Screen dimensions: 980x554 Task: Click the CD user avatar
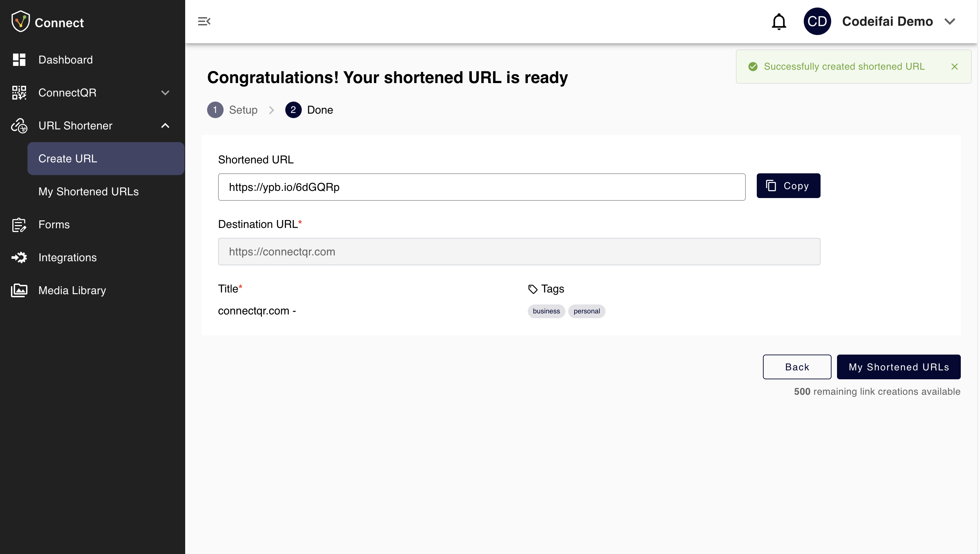pos(816,21)
